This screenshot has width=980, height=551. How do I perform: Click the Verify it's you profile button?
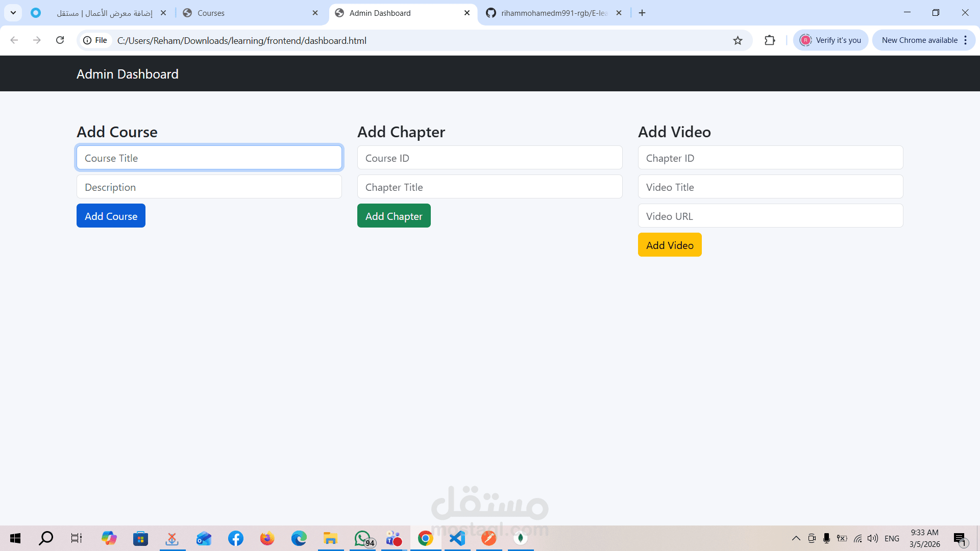click(830, 40)
